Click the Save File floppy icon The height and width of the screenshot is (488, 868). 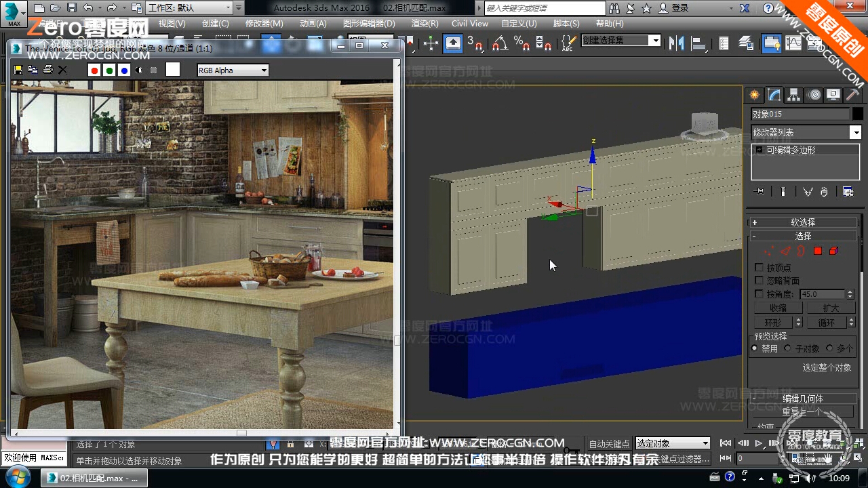point(72,8)
